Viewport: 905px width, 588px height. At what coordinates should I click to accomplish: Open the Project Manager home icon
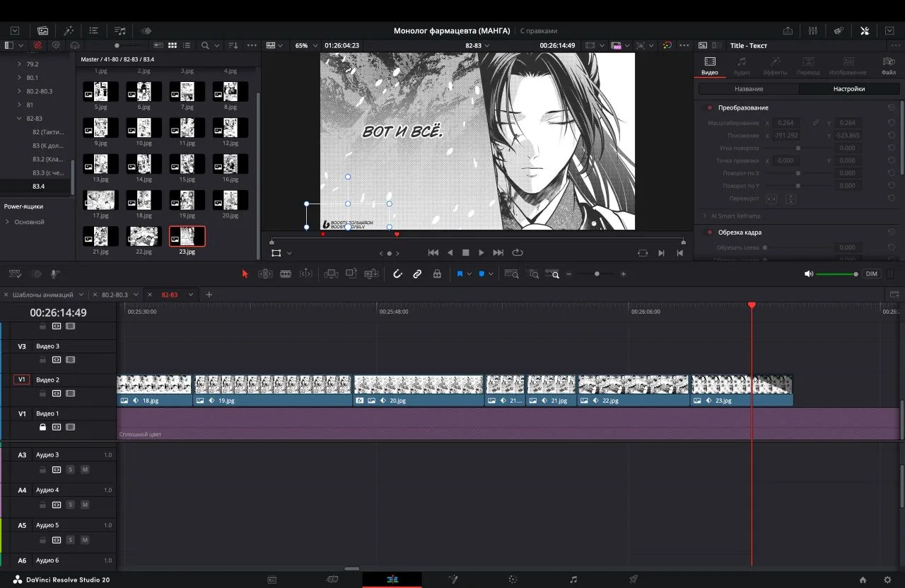pyautogui.click(x=863, y=580)
